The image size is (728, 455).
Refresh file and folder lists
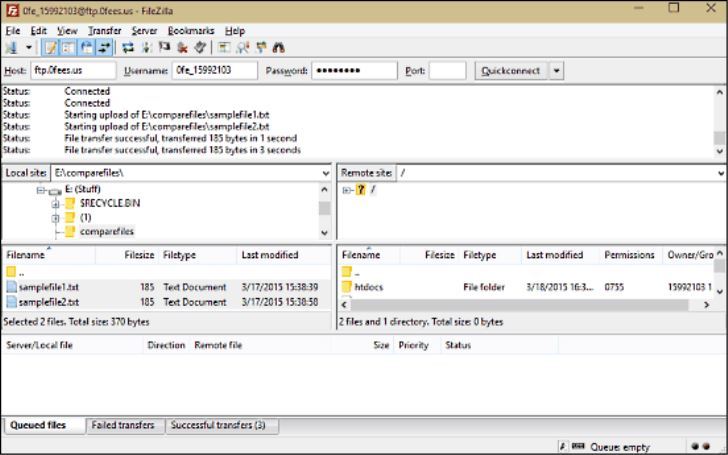pyautogui.click(x=128, y=47)
